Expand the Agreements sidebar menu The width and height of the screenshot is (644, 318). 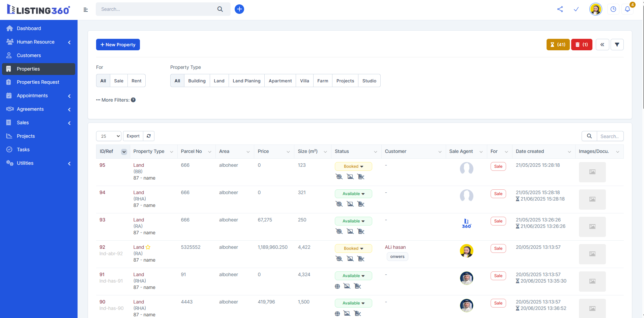(39, 109)
